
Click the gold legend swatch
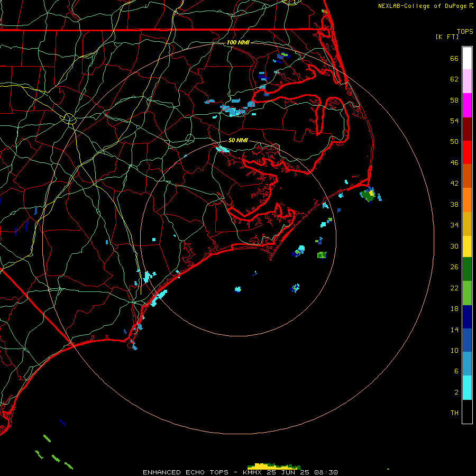(467, 224)
